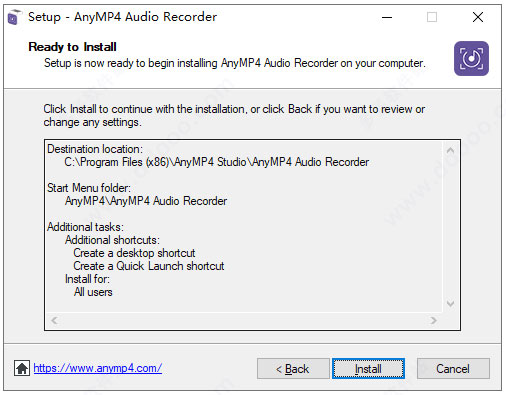Click the 'Create a Quick Launch shortcut' line
506x395 pixels.
click(x=149, y=266)
